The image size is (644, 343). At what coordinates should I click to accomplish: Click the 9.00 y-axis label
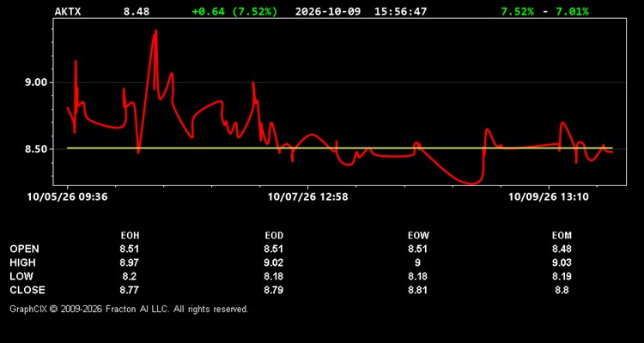point(37,82)
